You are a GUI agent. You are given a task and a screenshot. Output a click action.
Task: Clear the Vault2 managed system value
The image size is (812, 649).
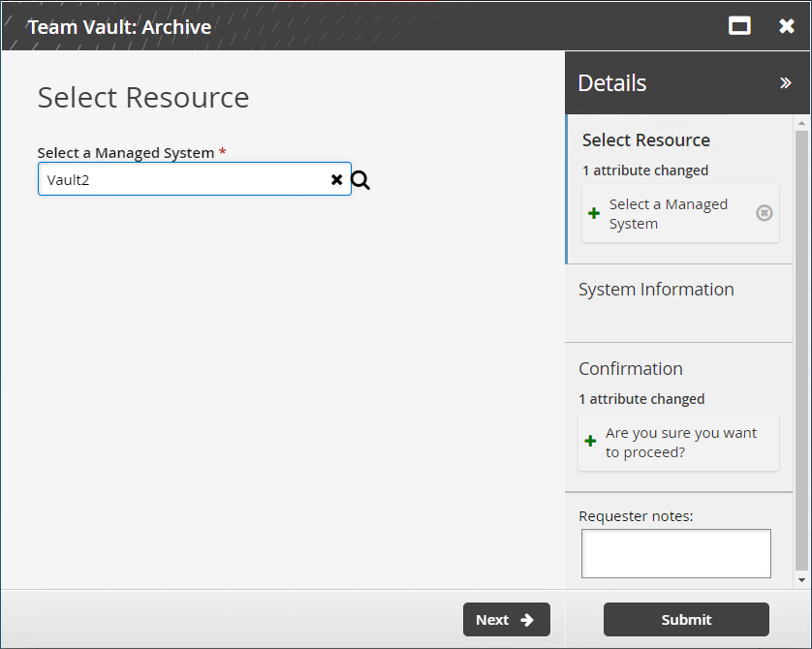click(x=336, y=179)
